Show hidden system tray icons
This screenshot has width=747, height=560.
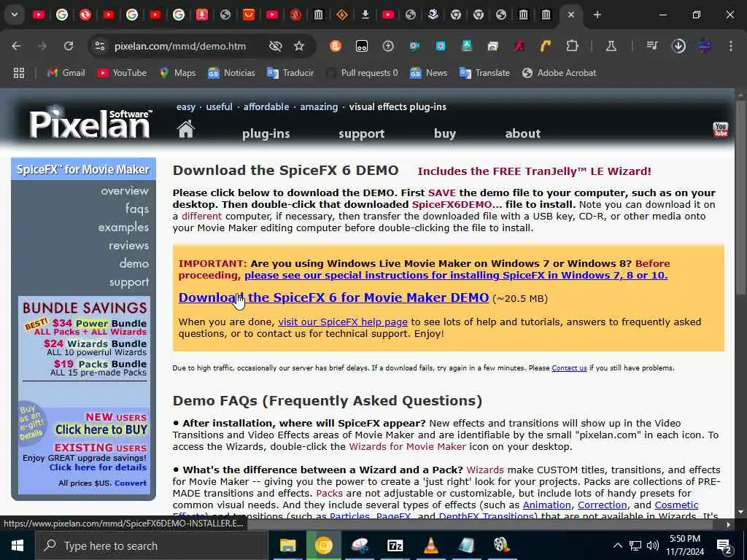617,545
